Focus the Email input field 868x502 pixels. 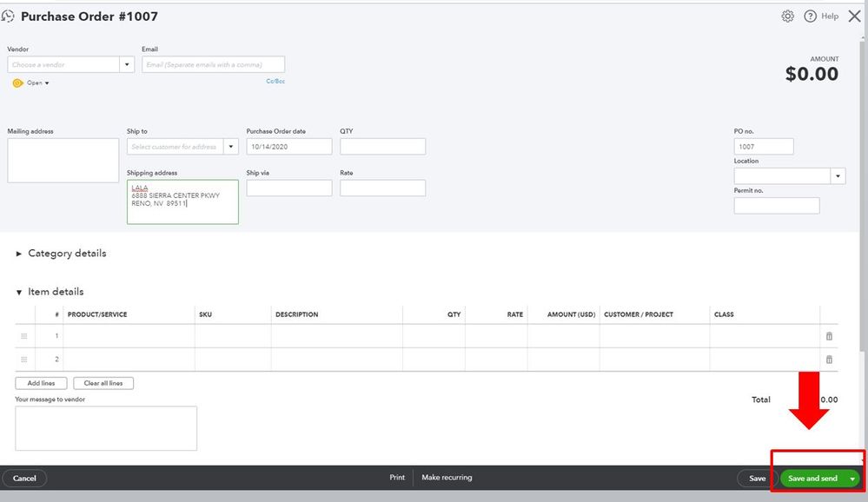213,64
